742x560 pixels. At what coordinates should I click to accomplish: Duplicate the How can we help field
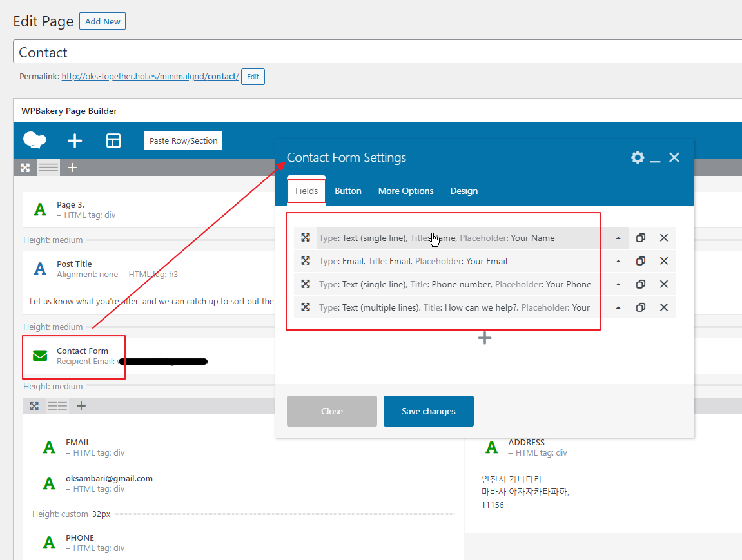tap(641, 307)
